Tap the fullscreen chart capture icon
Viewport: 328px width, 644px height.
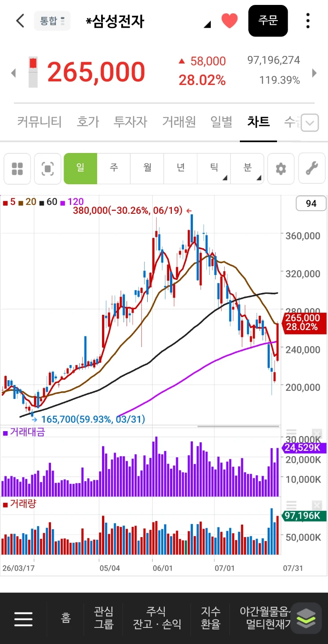(x=47, y=169)
